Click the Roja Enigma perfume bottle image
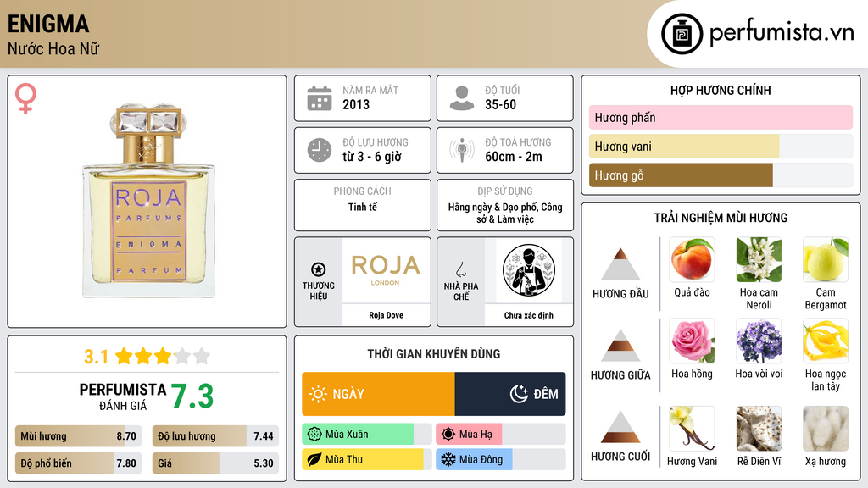Image resolution: width=868 pixels, height=488 pixels. [x=148, y=200]
